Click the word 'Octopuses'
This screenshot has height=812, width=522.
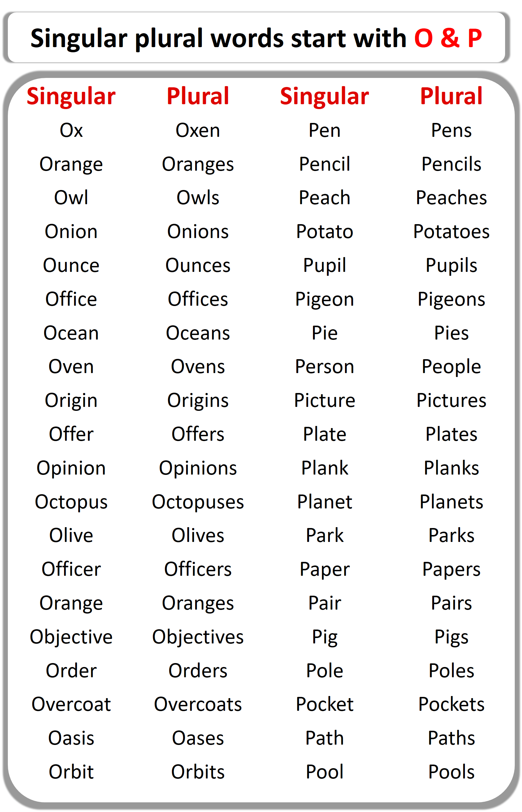(198, 502)
